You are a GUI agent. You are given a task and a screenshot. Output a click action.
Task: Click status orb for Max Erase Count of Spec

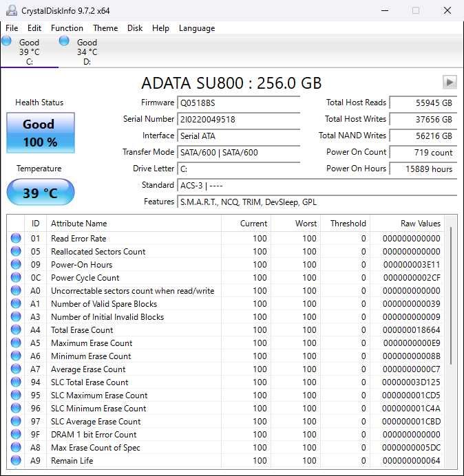pos(16,447)
